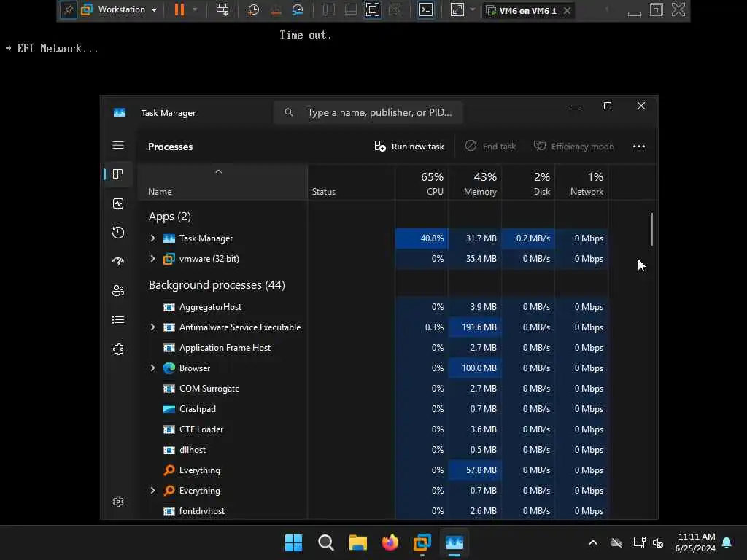
Task: Minimize the Task Manager window
Action: pos(575,106)
